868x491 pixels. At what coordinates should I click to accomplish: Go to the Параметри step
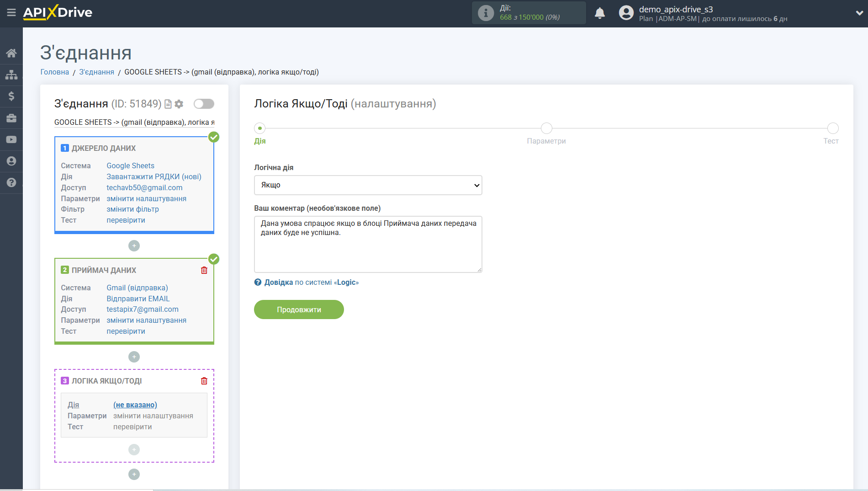[x=546, y=128]
